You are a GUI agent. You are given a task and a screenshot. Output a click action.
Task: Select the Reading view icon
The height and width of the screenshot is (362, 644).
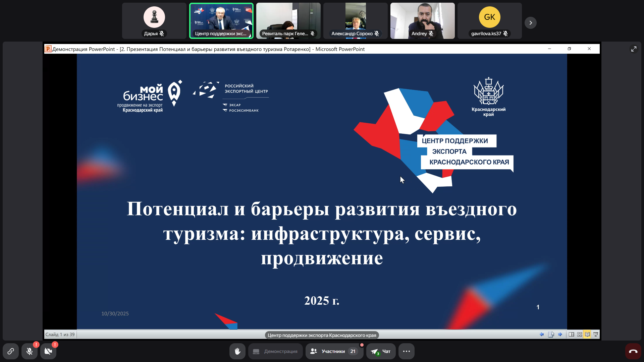click(x=587, y=335)
